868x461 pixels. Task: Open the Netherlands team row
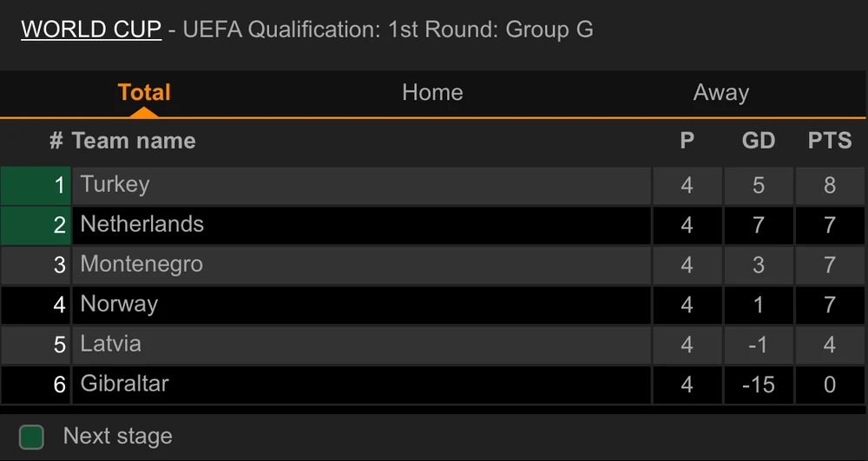click(x=142, y=225)
